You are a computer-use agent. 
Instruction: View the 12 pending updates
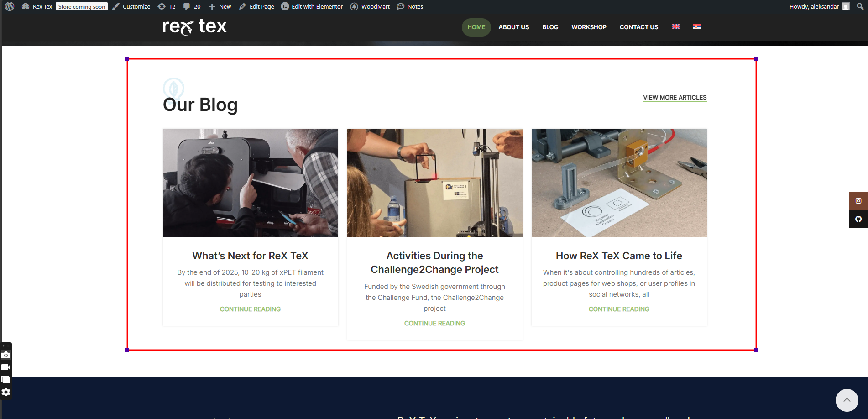167,6
